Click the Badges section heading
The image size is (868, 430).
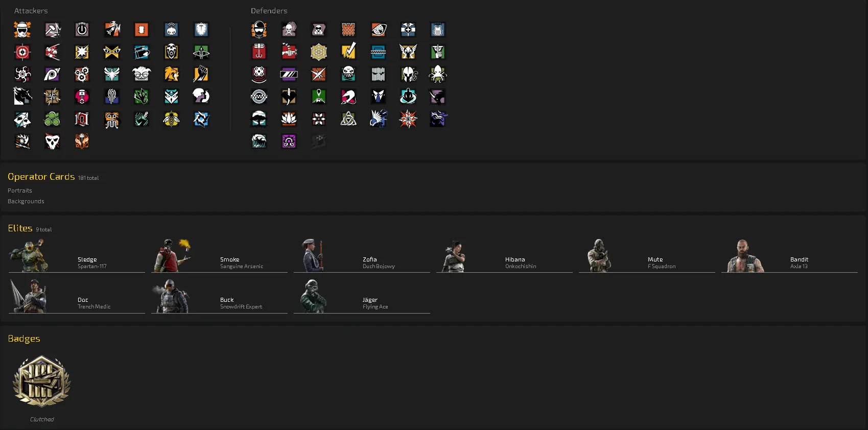click(24, 339)
